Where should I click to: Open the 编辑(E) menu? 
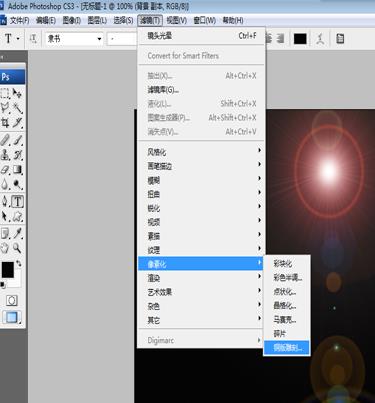point(46,21)
